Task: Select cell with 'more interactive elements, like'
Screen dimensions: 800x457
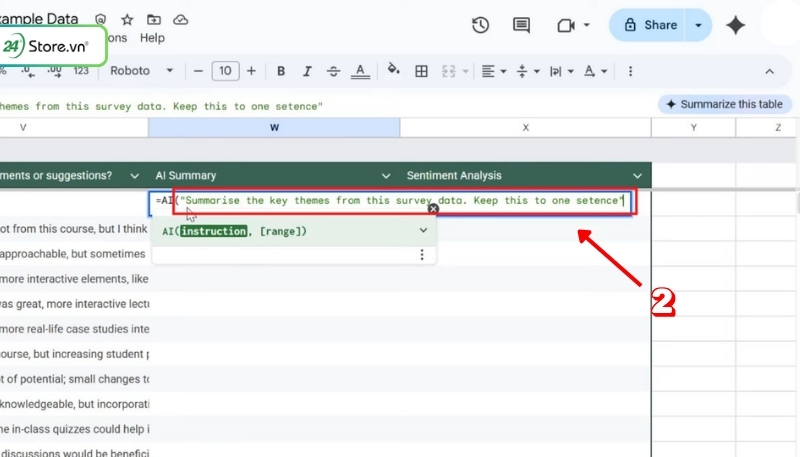Action: point(74,279)
